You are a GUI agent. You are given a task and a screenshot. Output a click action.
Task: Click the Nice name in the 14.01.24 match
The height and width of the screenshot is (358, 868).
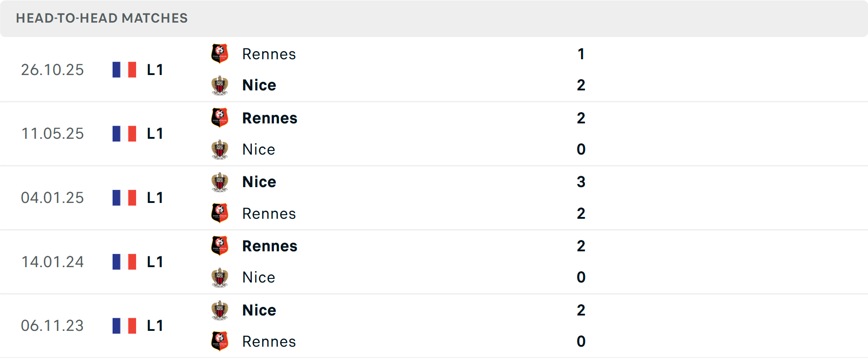tap(259, 277)
